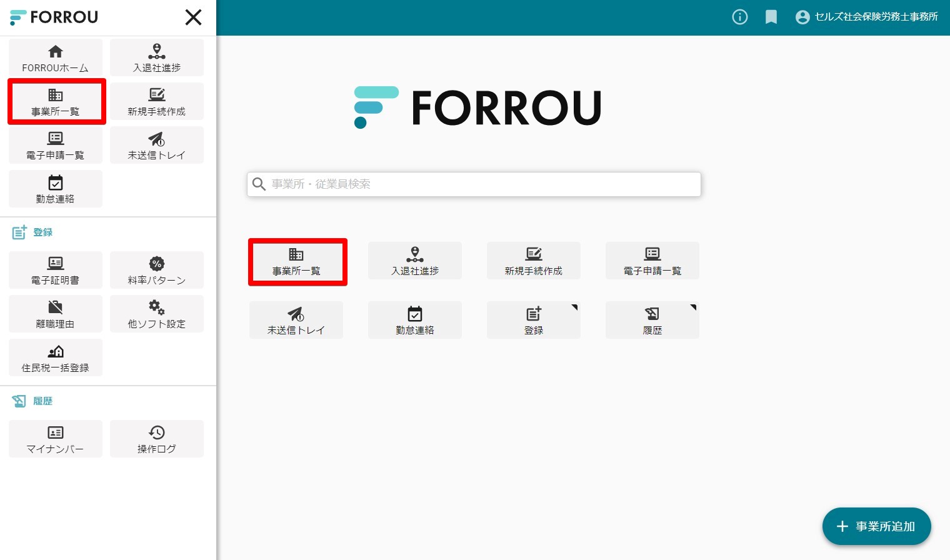Open 操作ログ history tile

(157, 439)
